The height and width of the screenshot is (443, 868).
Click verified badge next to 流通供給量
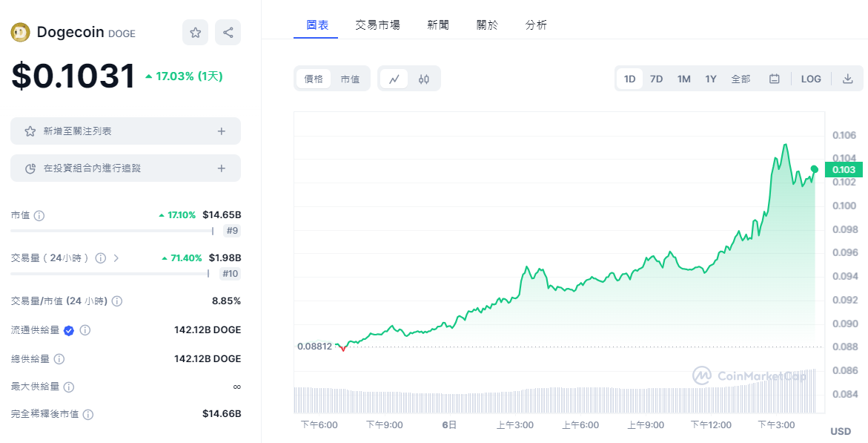coord(69,330)
